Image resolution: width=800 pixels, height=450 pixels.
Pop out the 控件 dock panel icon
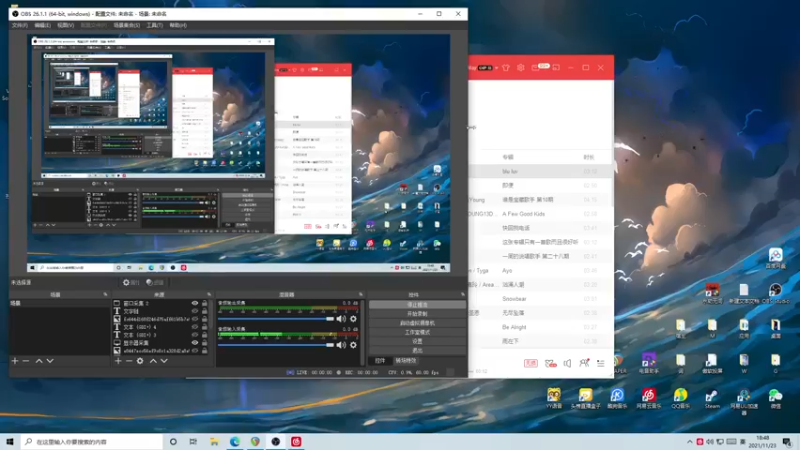tap(463, 294)
